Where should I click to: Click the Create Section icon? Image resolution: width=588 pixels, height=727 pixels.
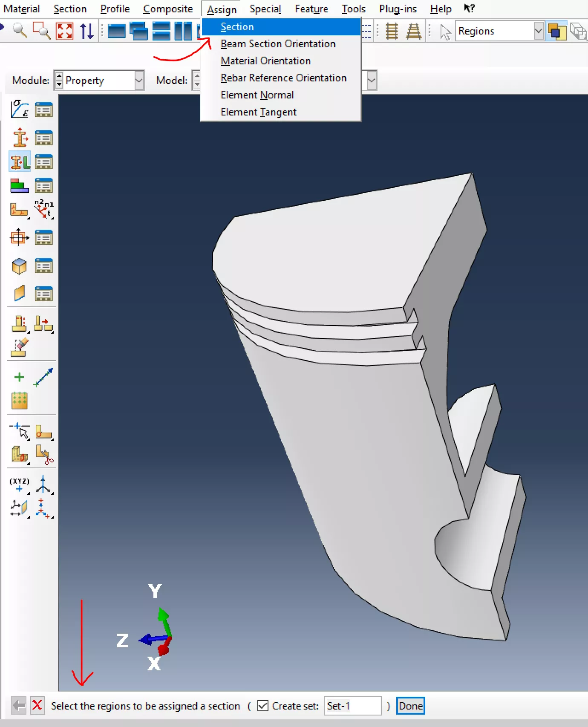pos(20,138)
